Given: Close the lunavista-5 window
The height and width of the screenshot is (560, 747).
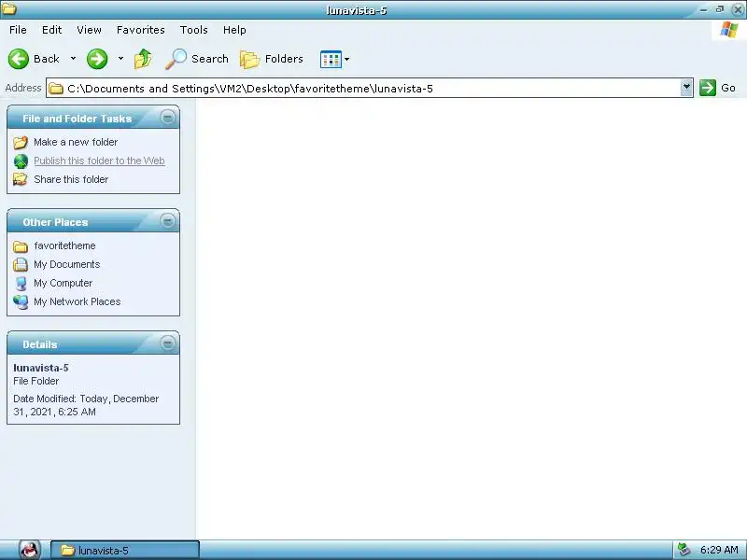Looking at the screenshot, I should (738, 9).
